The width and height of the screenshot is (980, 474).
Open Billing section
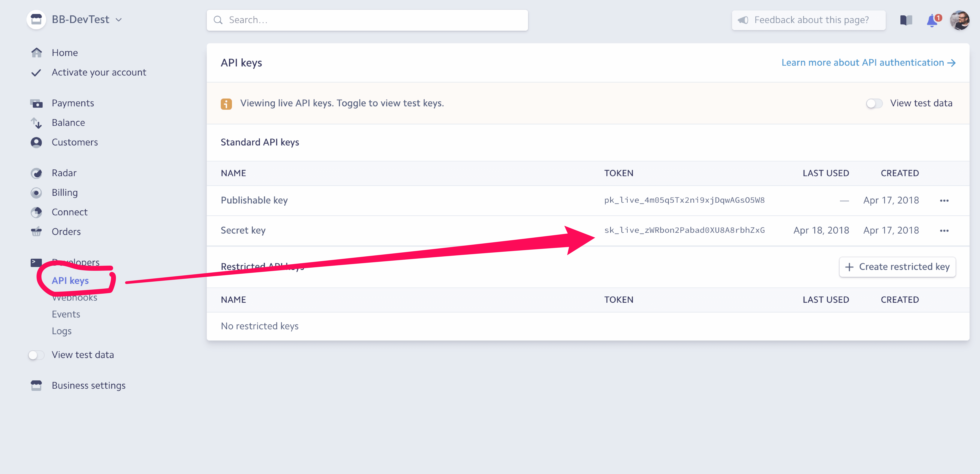pos(65,193)
